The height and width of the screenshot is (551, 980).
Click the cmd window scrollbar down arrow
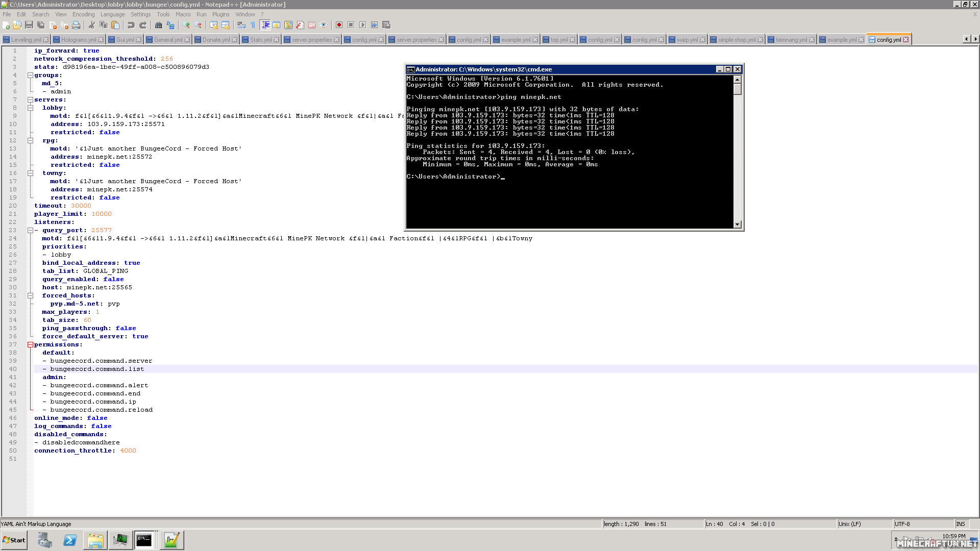(x=737, y=224)
